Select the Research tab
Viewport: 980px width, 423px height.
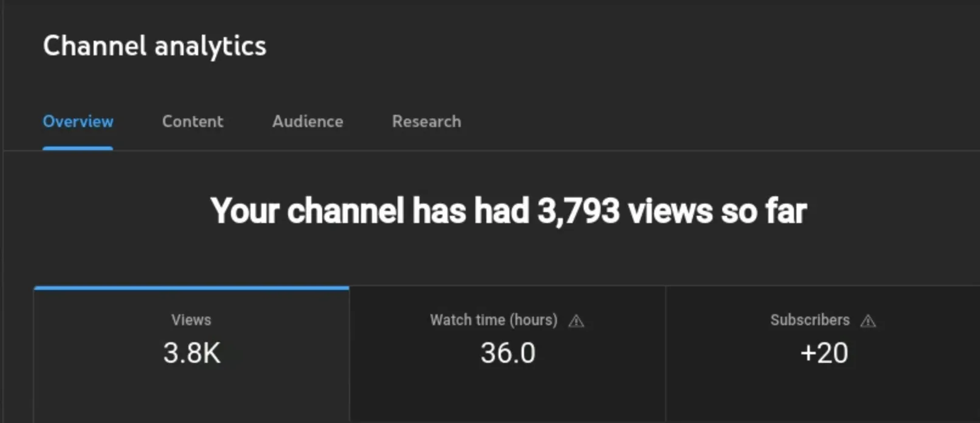(426, 122)
